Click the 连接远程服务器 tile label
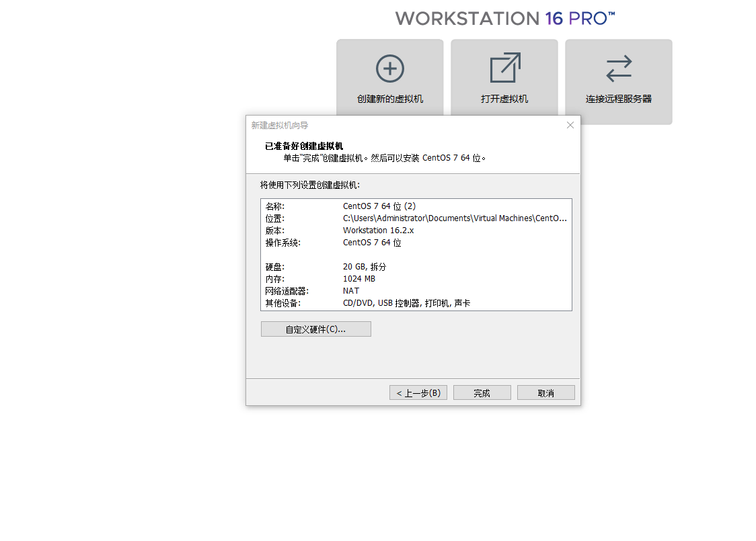 pyautogui.click(x=618, y=99)
